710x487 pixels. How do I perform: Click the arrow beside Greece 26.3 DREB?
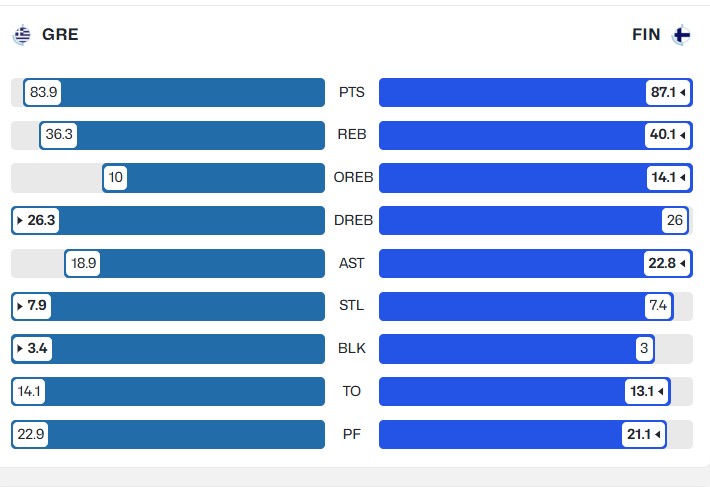(x=20, y=220)
